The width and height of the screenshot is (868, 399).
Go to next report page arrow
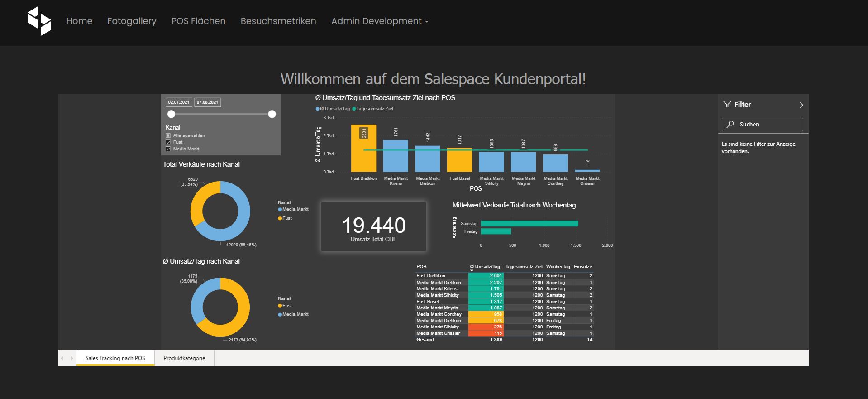[72, 358]
